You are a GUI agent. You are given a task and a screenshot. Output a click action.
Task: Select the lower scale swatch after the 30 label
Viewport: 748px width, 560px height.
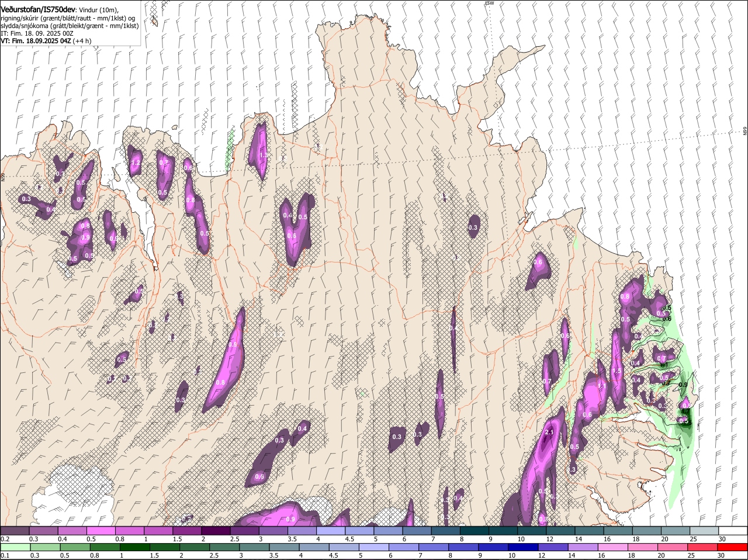(733, 547)
